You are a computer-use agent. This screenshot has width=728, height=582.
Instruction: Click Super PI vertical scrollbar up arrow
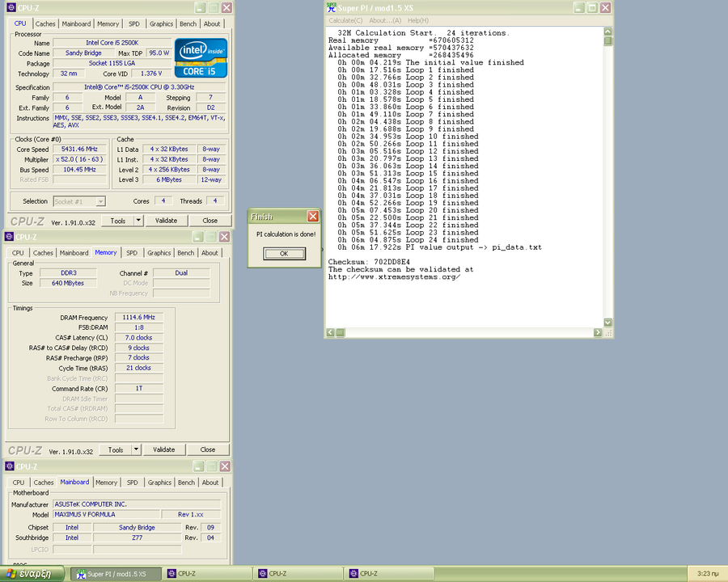[607, 32]
